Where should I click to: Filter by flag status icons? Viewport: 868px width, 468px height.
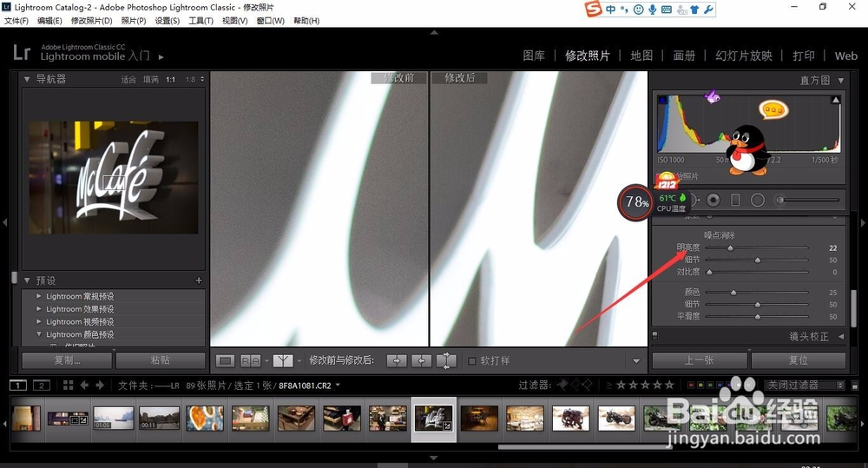click(x=574, y=385)
